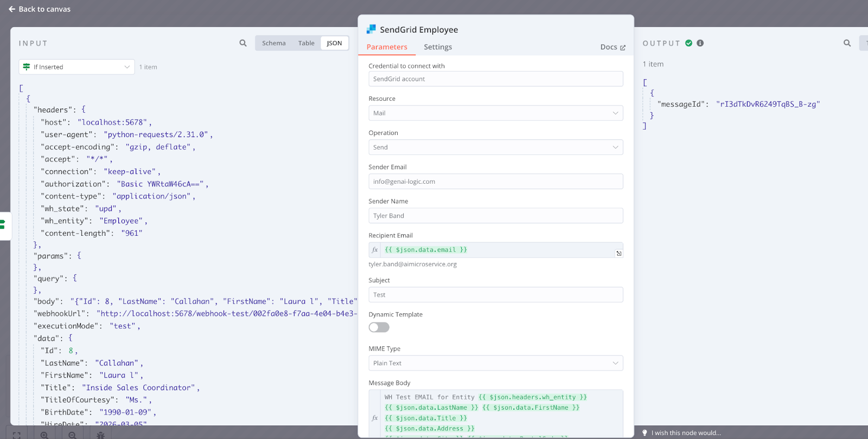Click into the Message Body expression editor
The width and height of the screenshot is (868, 439).
501,413
